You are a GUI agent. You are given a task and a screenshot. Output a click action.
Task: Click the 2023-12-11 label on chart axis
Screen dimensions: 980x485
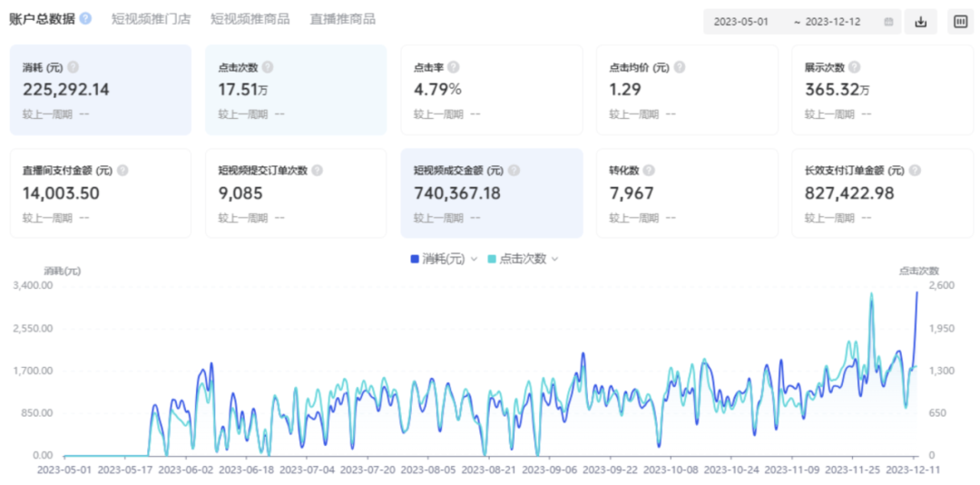coord(913,469)
